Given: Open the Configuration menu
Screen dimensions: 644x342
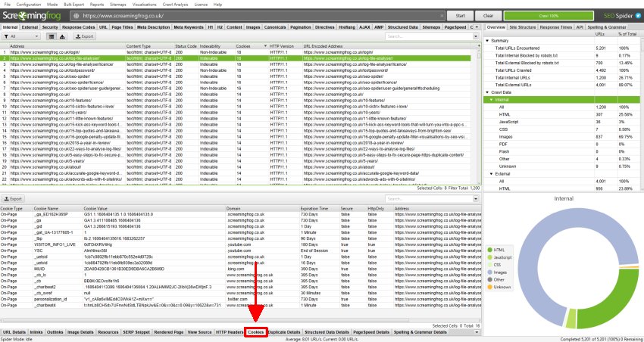Looking at the screenshot, I should (x=28, y=5).
